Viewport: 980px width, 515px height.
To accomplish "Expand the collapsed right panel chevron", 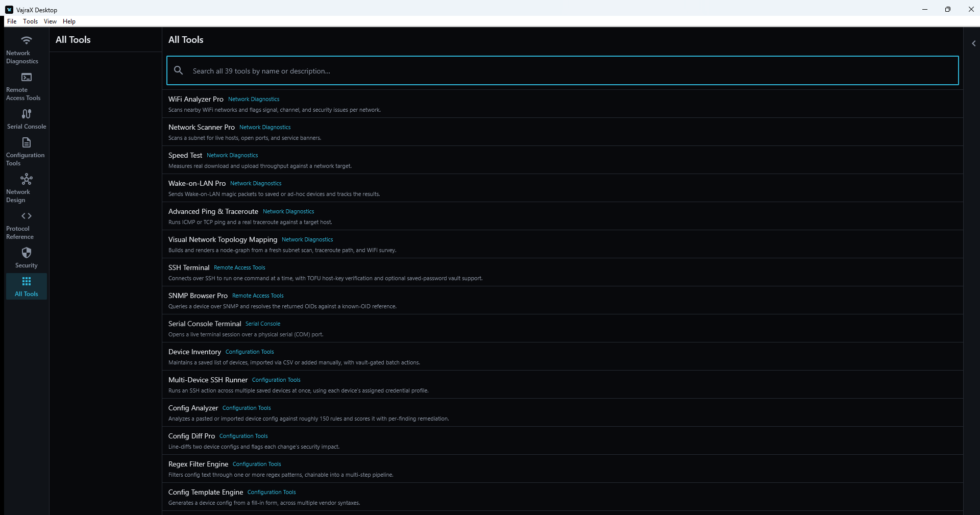I will (973, 43).
